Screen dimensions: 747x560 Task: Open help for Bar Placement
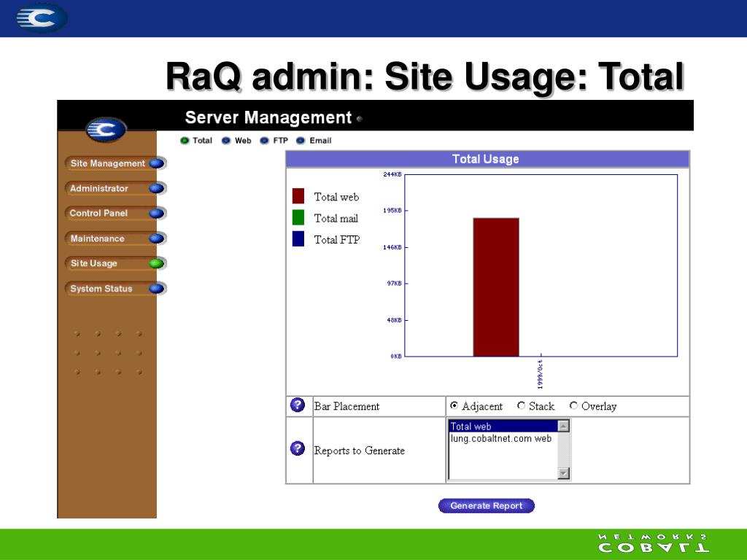click(298, 405)
